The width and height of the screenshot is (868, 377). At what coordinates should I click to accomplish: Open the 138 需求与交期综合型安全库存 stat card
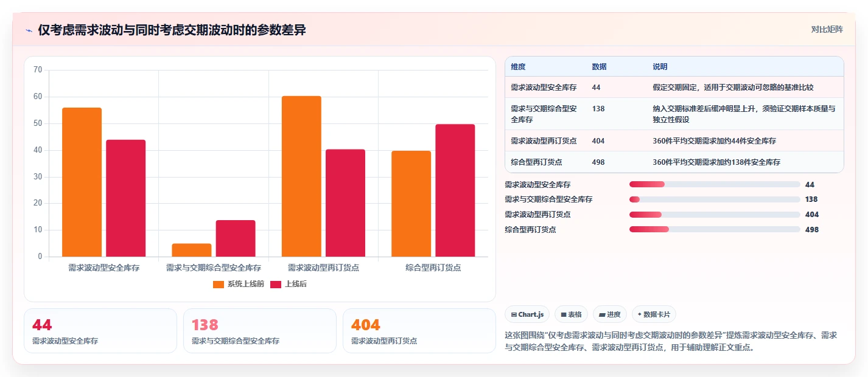coord(260,331)
